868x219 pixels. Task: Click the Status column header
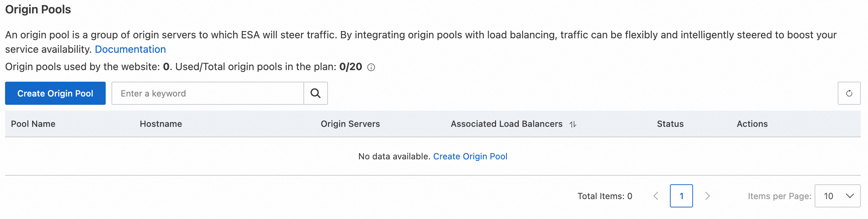670,124
